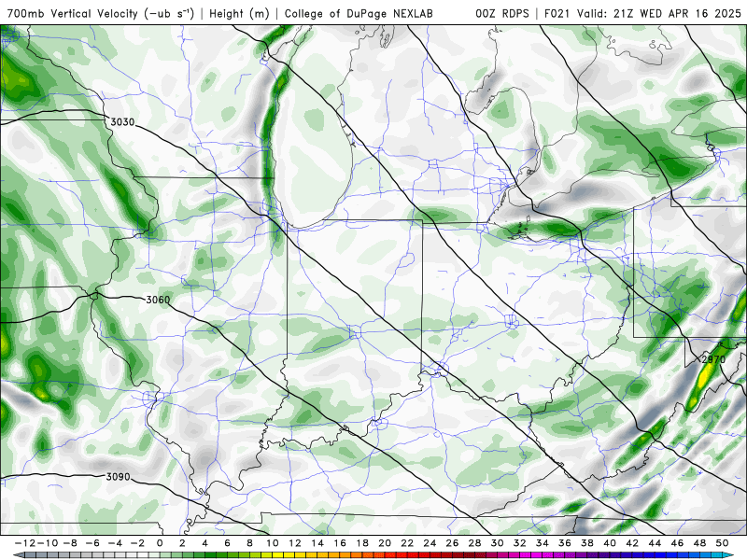Click the 24 value on color scale
747x560 pixels.
coord(430,543)
